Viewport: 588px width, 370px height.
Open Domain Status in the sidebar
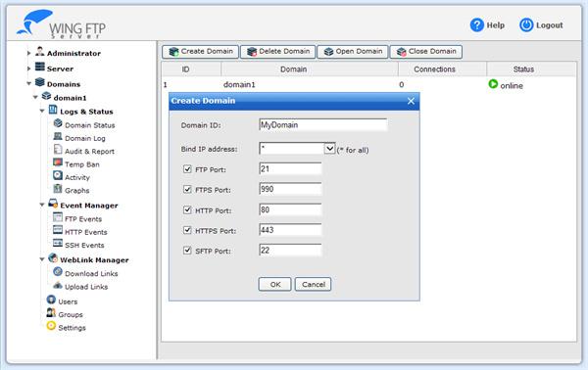[89, 125]
